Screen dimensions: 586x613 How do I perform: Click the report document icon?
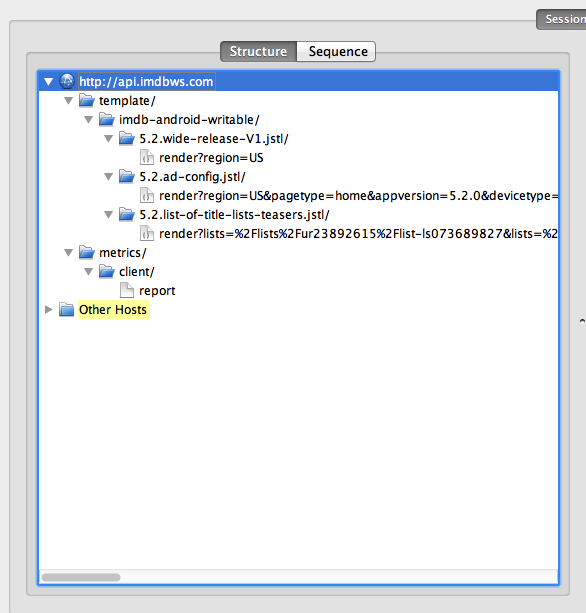(x=127, y=290)
